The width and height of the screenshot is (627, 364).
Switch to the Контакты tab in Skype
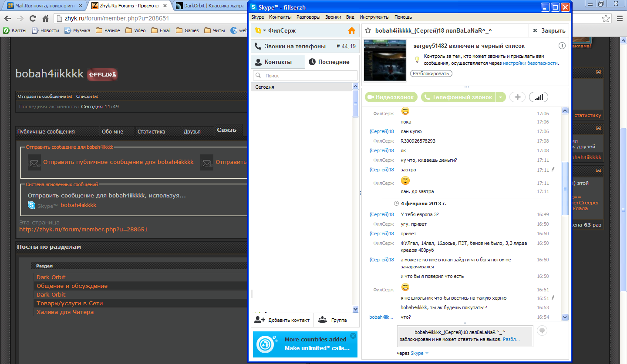(x=278, y=62)
